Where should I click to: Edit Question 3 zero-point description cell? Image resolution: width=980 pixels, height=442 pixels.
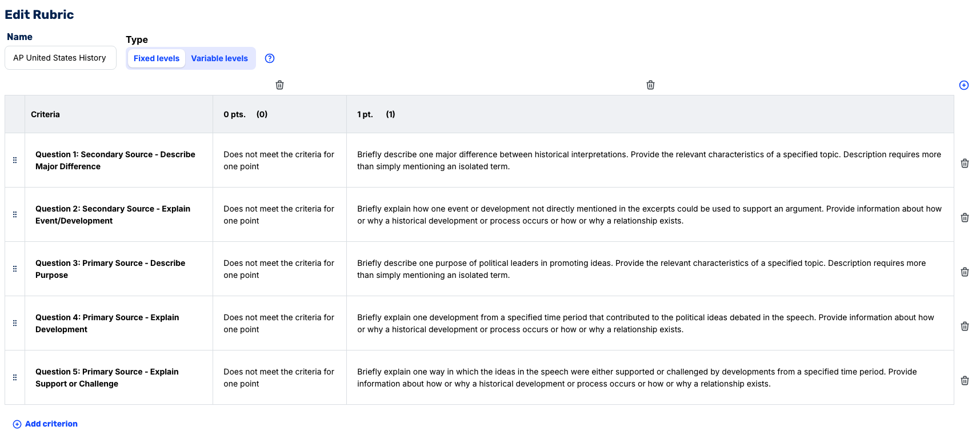pyautogui.click(x=279, y=269)
